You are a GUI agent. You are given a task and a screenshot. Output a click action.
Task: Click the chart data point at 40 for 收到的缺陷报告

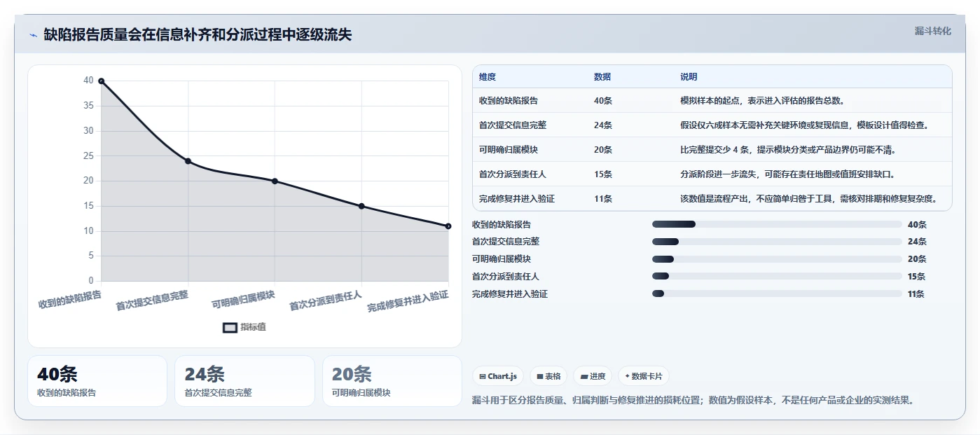101,81
